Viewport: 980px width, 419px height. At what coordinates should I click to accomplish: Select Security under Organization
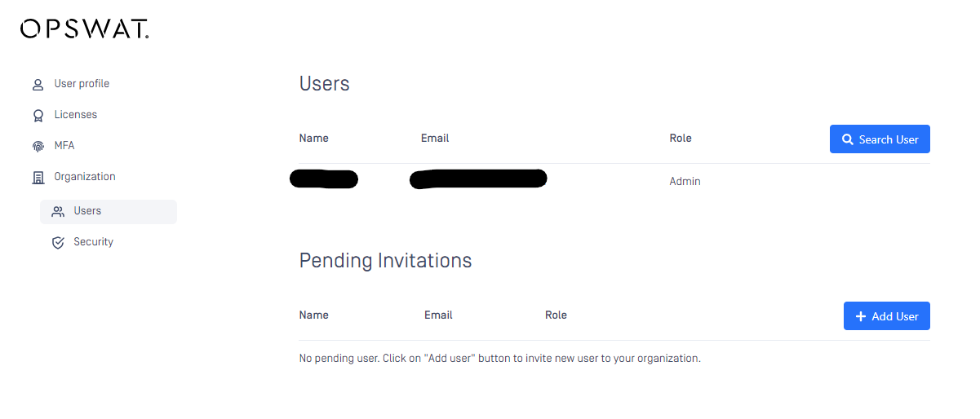(x=93, y=242)
